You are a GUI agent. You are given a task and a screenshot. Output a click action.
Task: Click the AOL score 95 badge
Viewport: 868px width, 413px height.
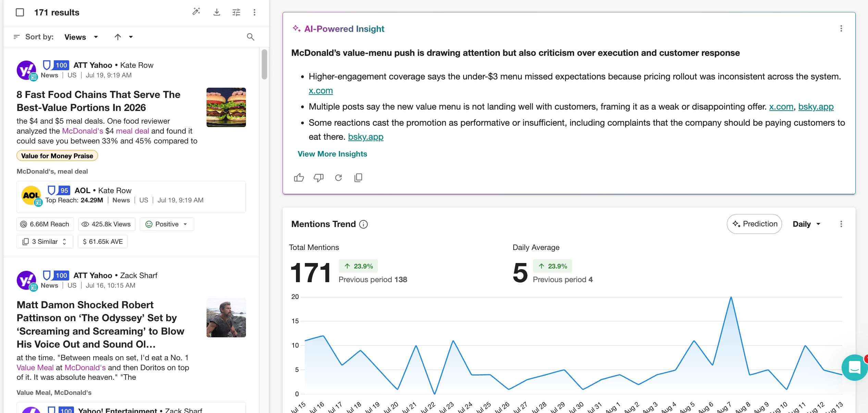(59, 190)
